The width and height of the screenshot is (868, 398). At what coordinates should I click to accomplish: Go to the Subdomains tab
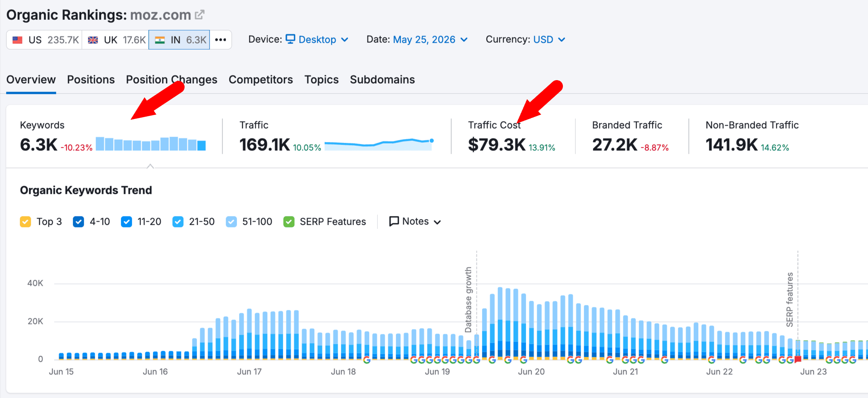(383, 79)
